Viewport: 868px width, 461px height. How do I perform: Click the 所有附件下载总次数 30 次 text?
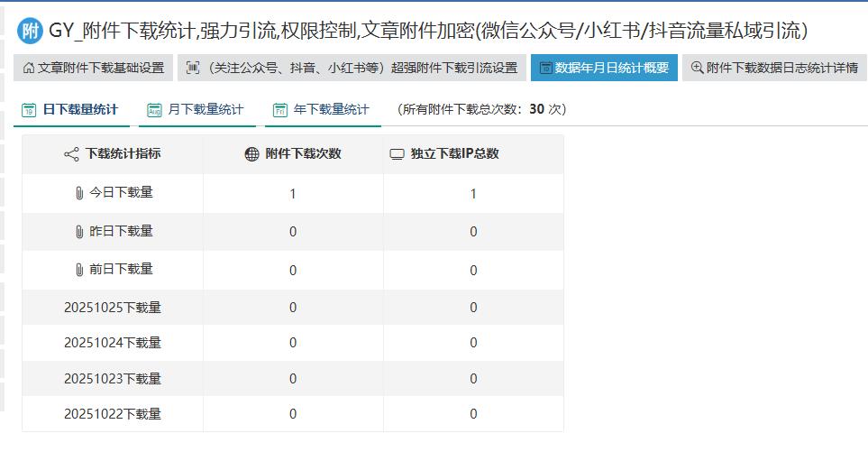[x=481, y=109]
